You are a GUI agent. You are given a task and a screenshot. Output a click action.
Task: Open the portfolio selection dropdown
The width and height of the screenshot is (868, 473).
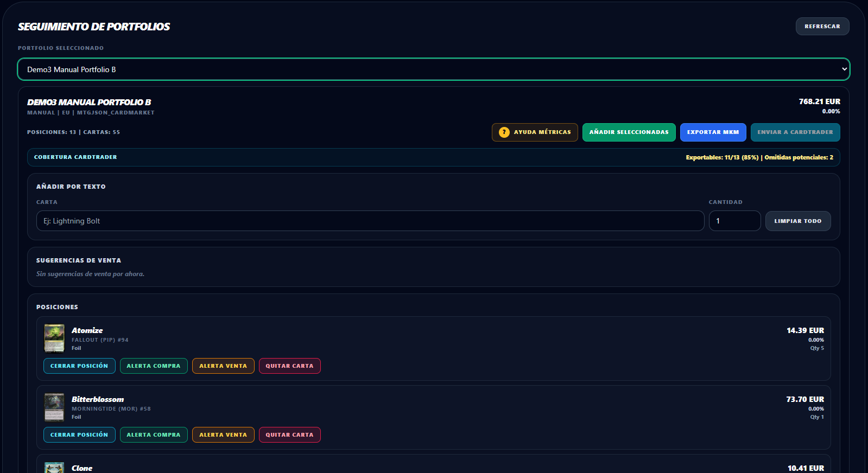433,69
